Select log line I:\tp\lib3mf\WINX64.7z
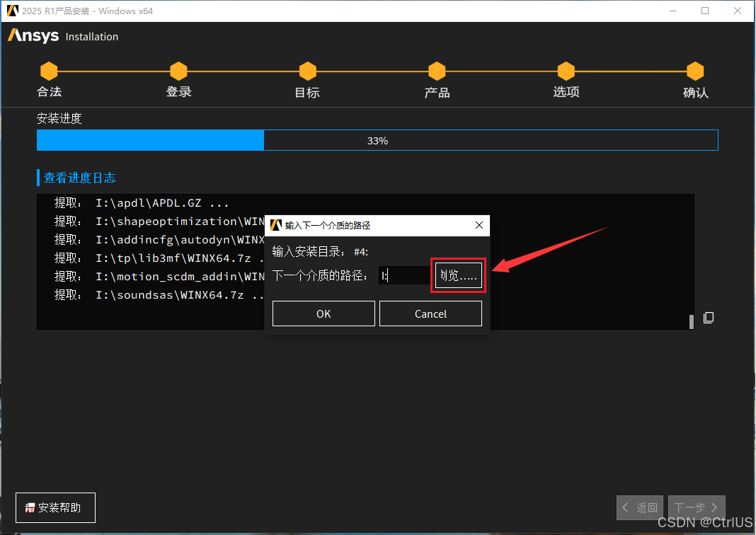756x535 pixels. click(159, 258)
